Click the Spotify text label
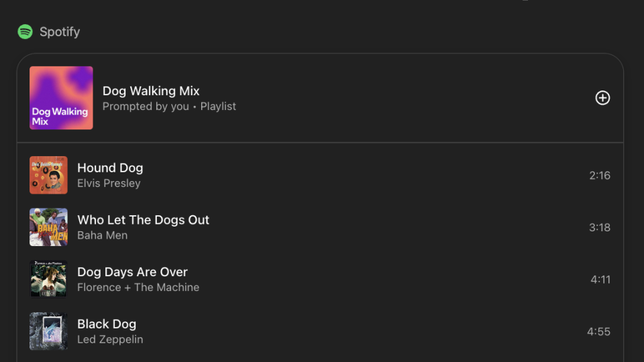The width and height of the screenshot is (644, 362). (60, 32)
